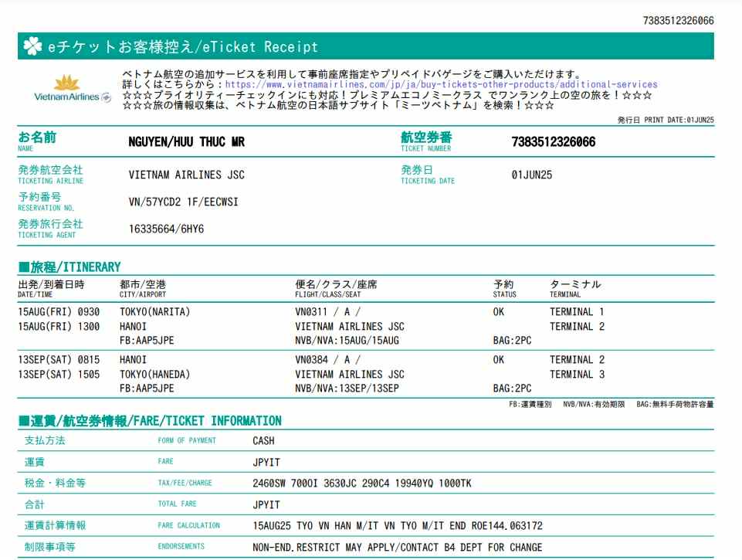Click the bold ticket number 7383512326066

pos(553,142)
